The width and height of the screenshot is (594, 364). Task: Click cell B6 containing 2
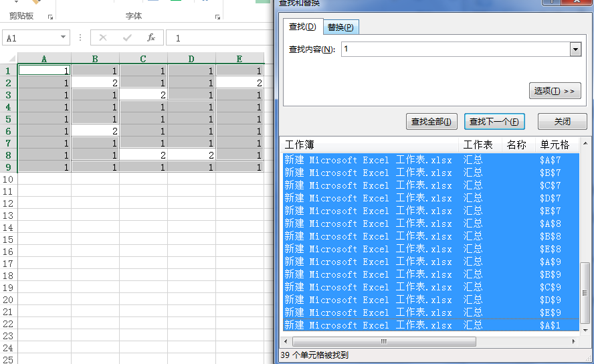click(95, 131)
